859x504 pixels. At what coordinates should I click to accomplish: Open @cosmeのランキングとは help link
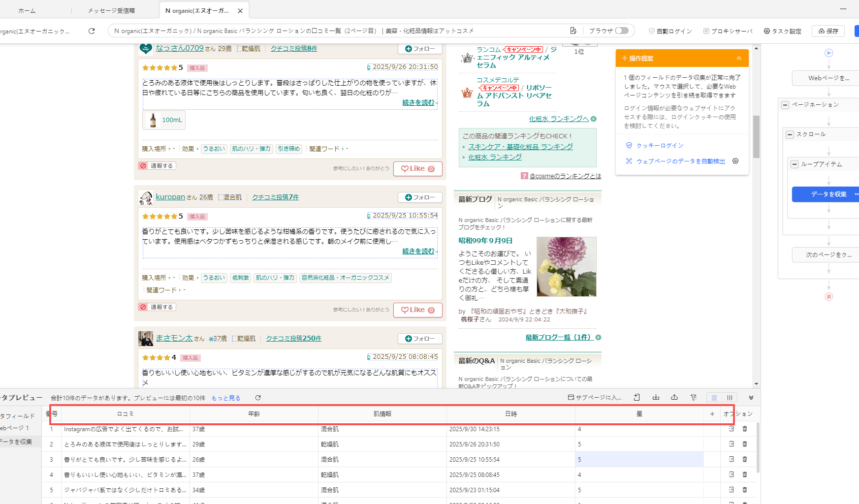pos(565,176)
